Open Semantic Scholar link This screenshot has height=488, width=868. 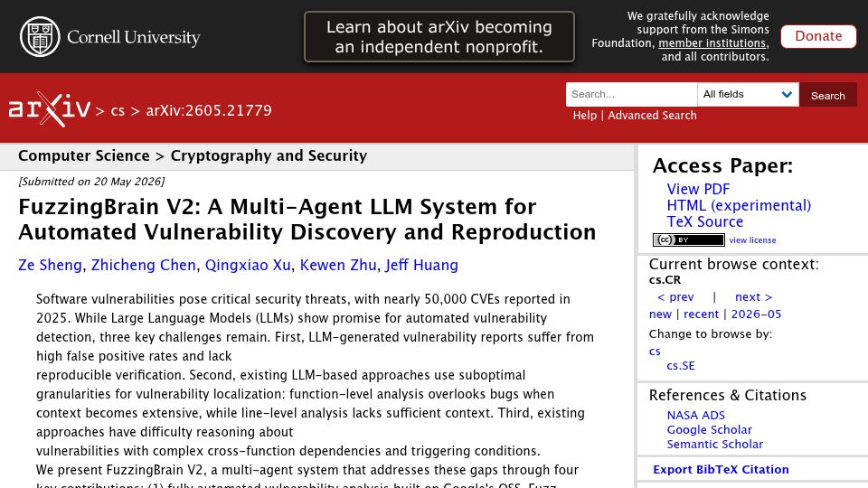(x=714, y=444)
